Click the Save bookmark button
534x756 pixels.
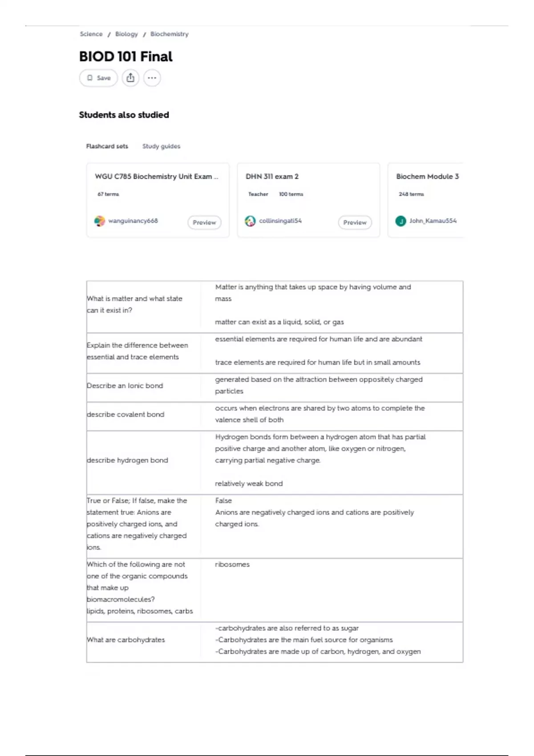(98, 78)
